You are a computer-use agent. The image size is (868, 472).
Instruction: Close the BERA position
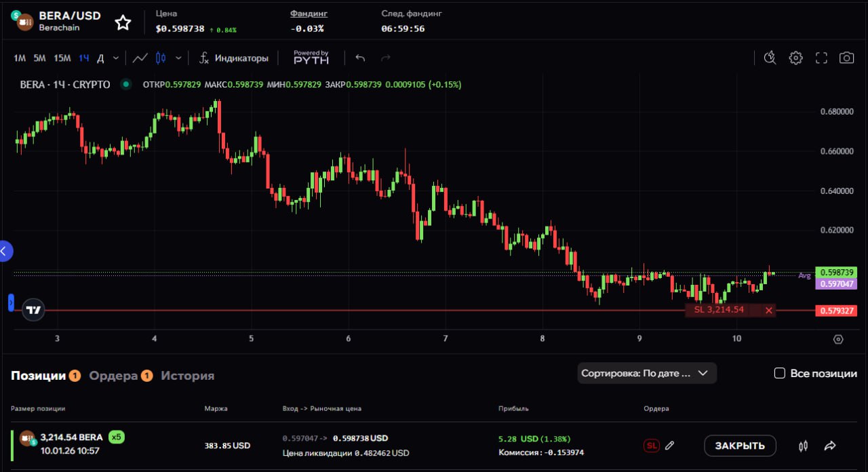click(740, 446)
